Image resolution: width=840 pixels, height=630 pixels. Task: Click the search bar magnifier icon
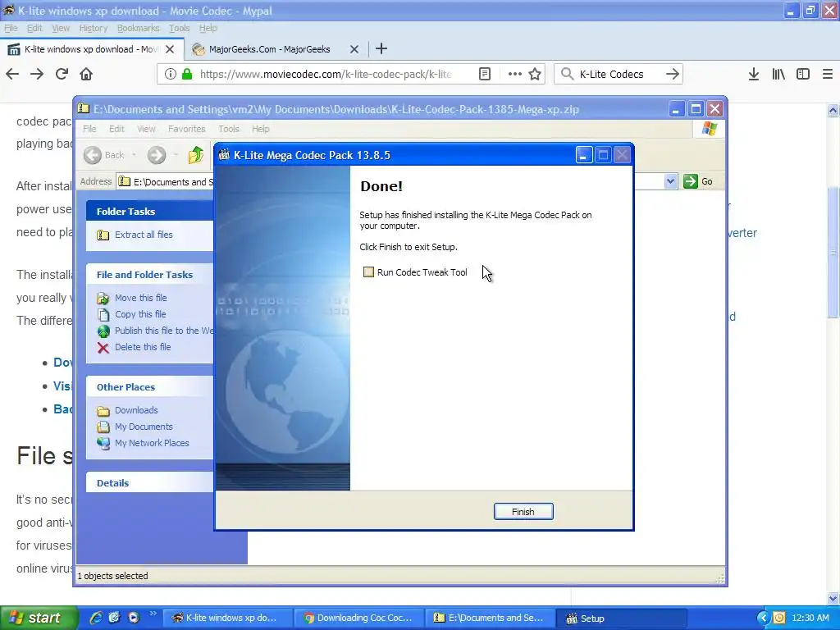coord(567,74)
